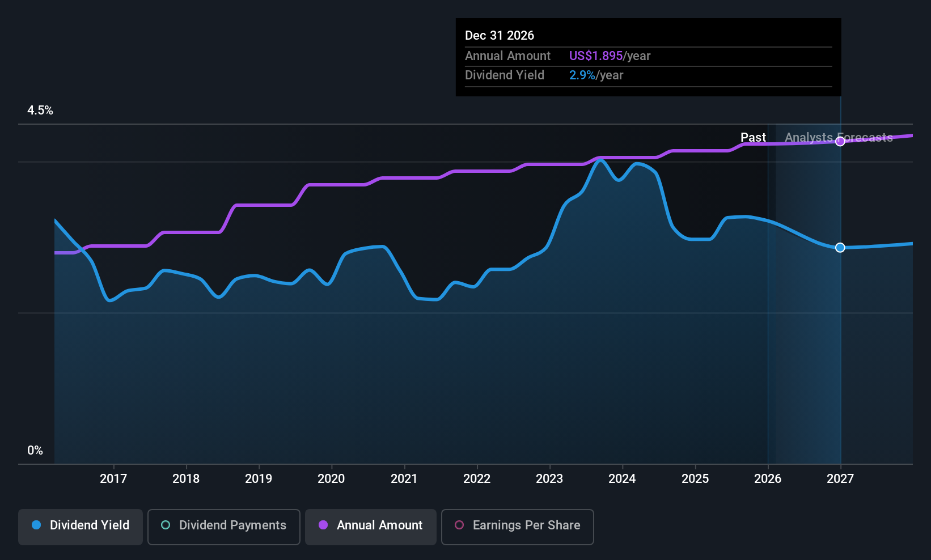931x560 pixels.
Task: Click the 0% y-axis label
Action: [x=35, y=451]
